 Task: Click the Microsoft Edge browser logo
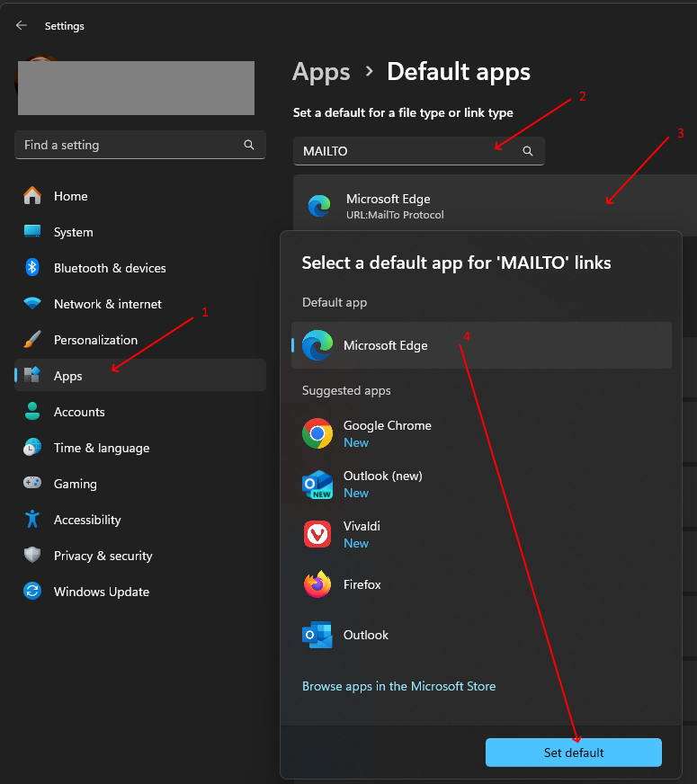pos(319,206)
